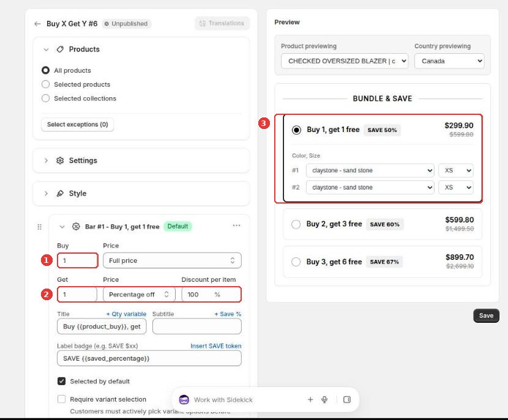This screenshot has width=508, height=420.
Task: Click the Default badge on Bar #1
Action: [178, 226]
